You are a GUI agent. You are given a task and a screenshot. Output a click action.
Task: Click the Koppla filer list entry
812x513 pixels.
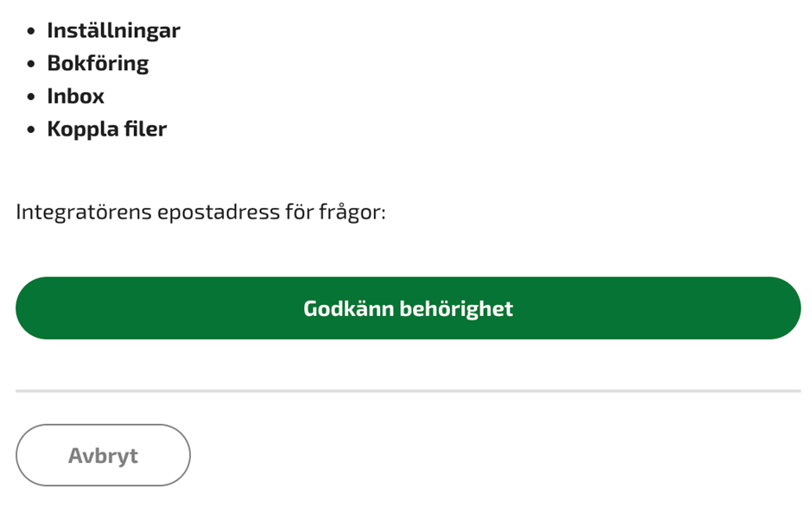pyautogui.click(x=106, y=129)
